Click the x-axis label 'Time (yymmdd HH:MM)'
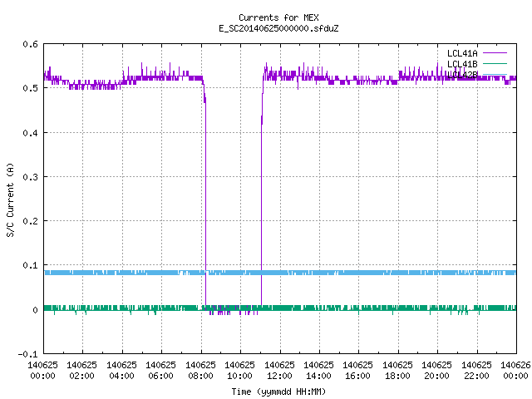This screenshot has width=532, height=399. [x=278, y=392]
